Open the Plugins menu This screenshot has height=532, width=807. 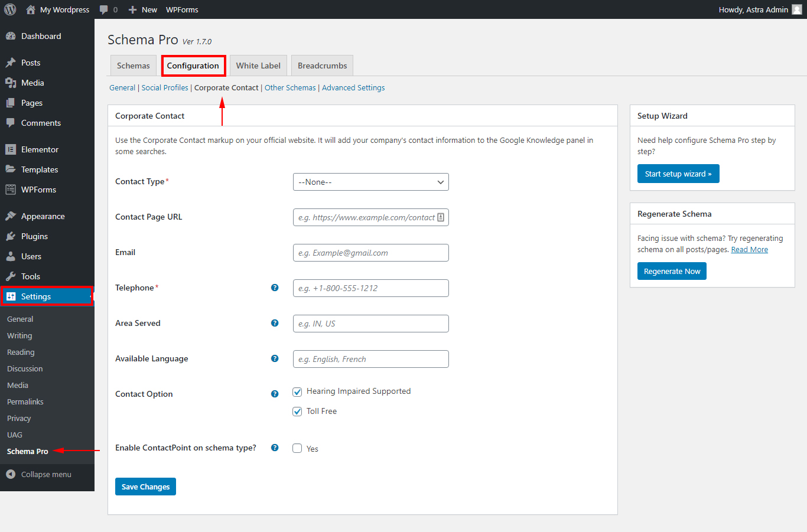point(34,236)
